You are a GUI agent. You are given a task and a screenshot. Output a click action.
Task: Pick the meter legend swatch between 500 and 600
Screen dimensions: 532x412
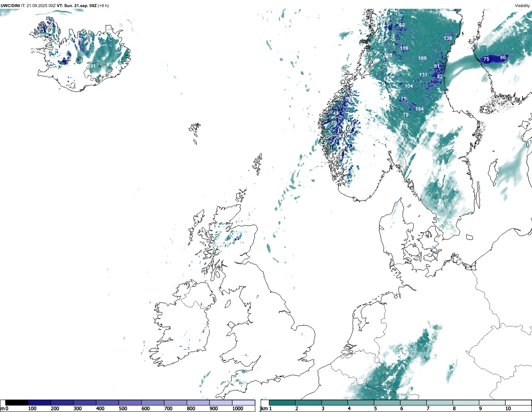130,402
